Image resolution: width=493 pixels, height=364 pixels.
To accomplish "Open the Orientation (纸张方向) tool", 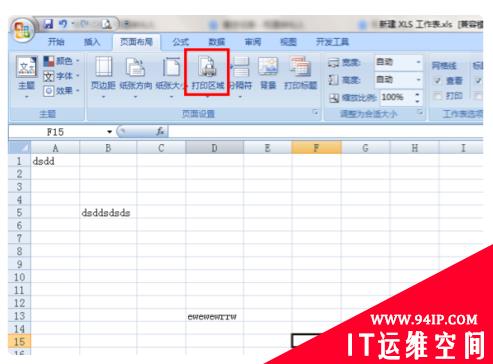I will coord(135,74).
